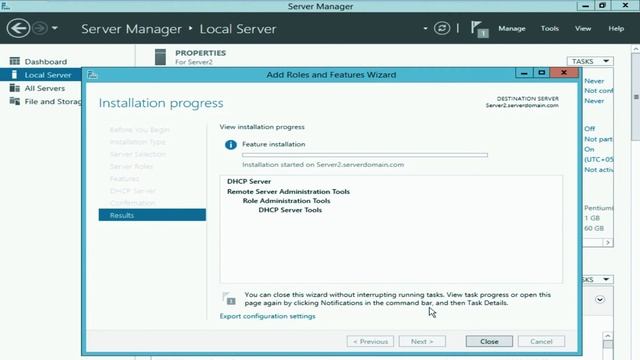Click DHCP Server Tools entry
This screenshot has width=640, height=360.
click(x=290, y=210)
